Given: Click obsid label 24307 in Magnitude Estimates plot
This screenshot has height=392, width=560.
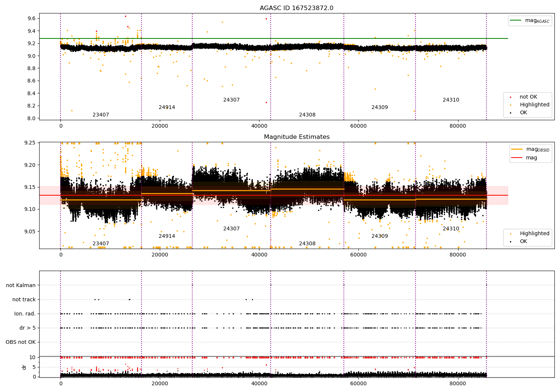Looking at the screenshot, I should [231, 229].
